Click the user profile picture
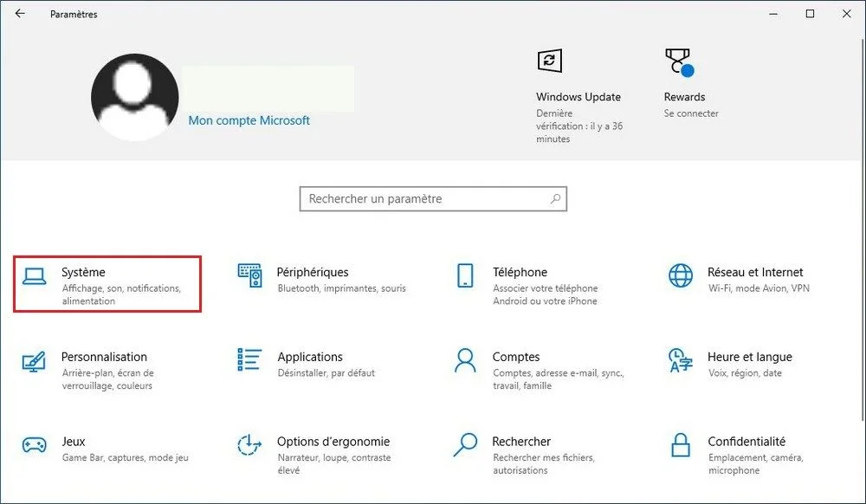This screenshot has height=504, width=866. (x=134, y=95)
